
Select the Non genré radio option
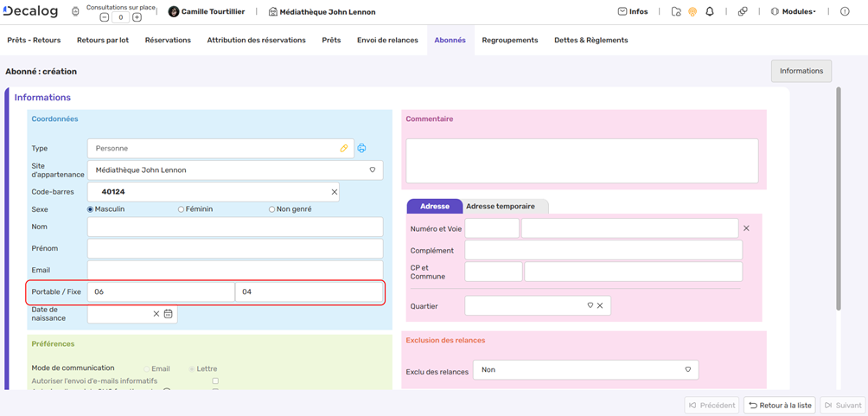click(271, 209)
